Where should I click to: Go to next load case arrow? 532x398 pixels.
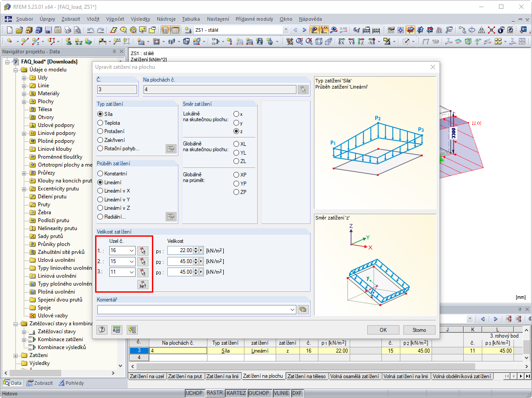[x=304, y=30]
